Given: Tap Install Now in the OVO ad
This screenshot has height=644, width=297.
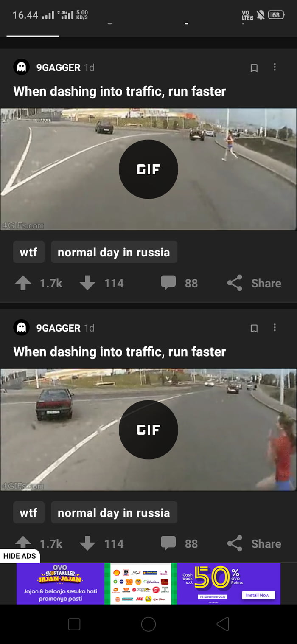Looking at the screenshot, I should [258, 595].
